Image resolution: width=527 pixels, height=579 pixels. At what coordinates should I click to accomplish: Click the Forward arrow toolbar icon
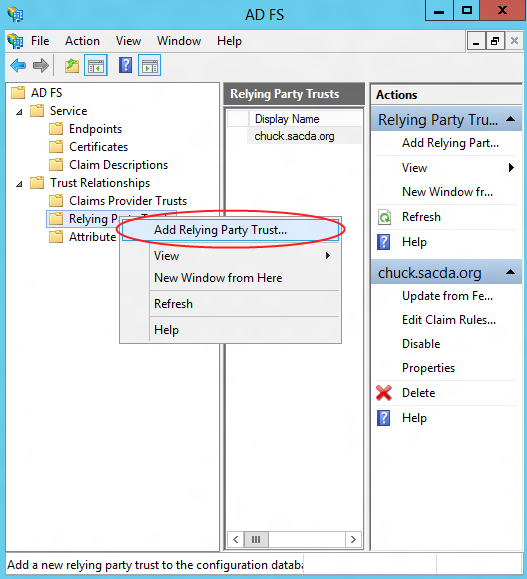pos(41,66)
